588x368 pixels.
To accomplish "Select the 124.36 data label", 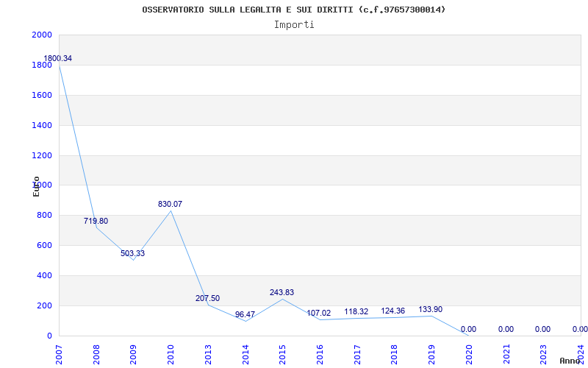I will click(x=393, y=311).
